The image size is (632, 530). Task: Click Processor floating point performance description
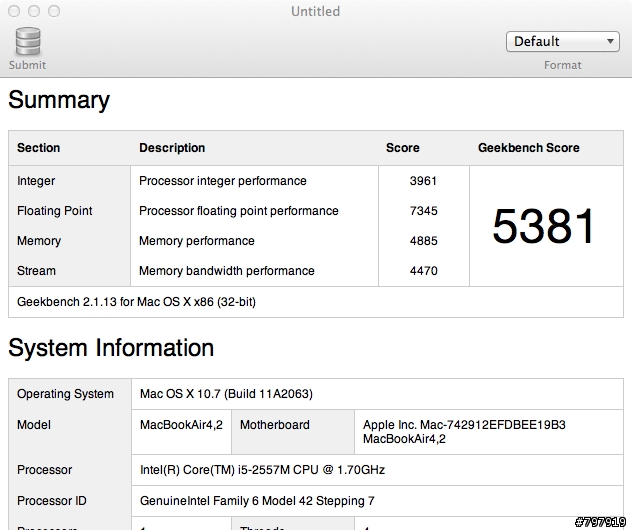[x=239, y=211]
